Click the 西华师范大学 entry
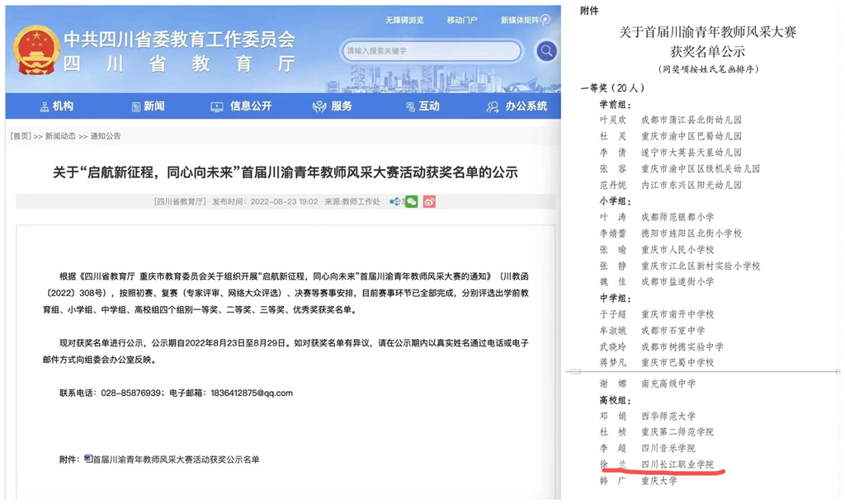 click(668, 417)
